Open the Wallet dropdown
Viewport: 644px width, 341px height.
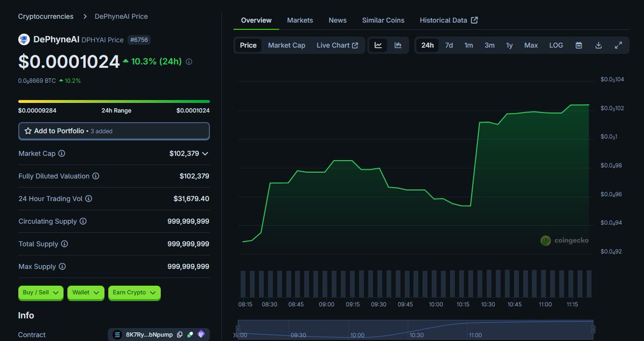[x=86, y=292]
